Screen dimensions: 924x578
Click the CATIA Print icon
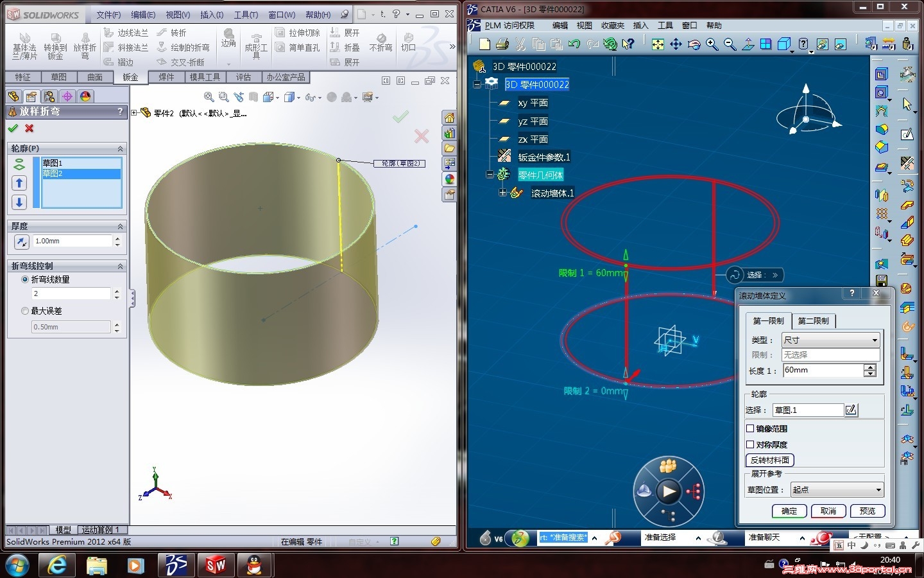point(502,44)
